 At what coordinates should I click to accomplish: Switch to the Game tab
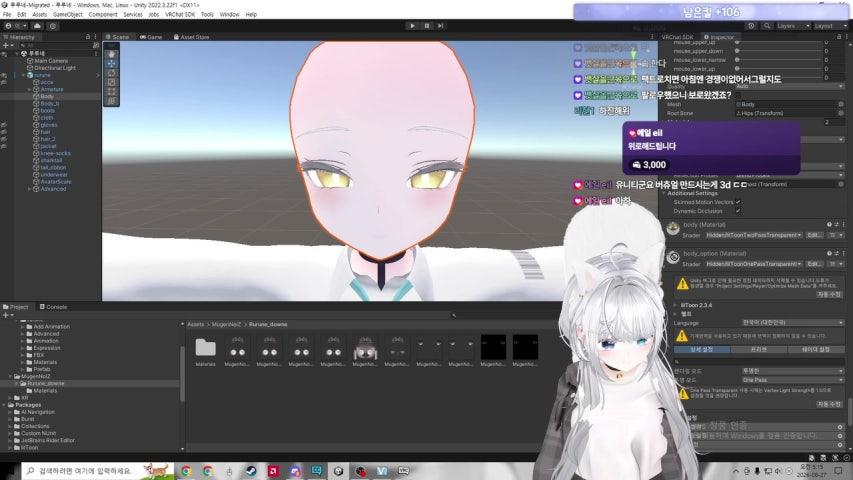tap(151, 37)
